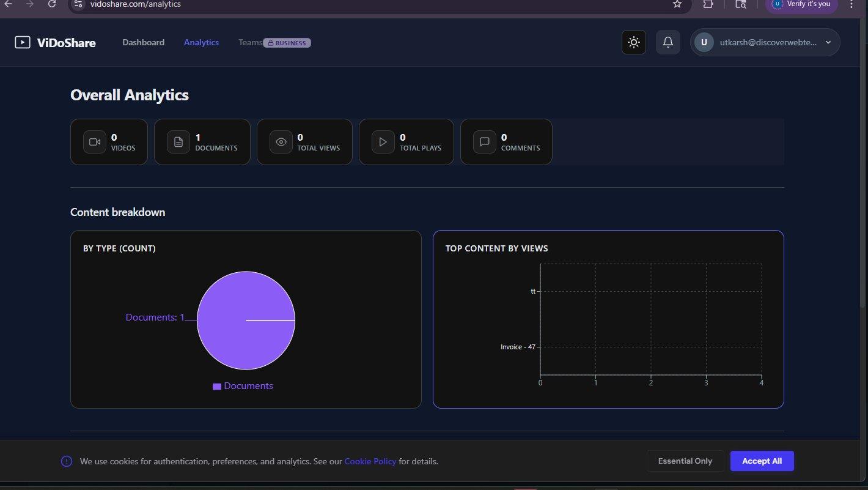The width and height of the screenshot is (868, 490).
Task: Click the TOP CONTENT BY VIEWS title
Action: [x=497, y=248]
